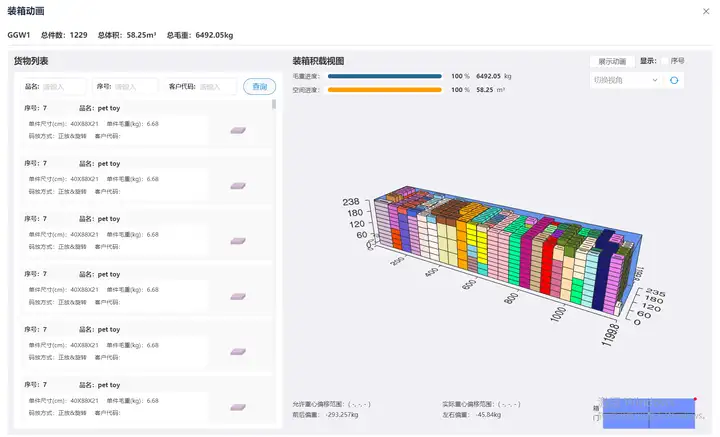Click the box icon of first pet toy entry
Image resolution: width=720 pixels, height=437 pixels.
(x=238, y=130)
